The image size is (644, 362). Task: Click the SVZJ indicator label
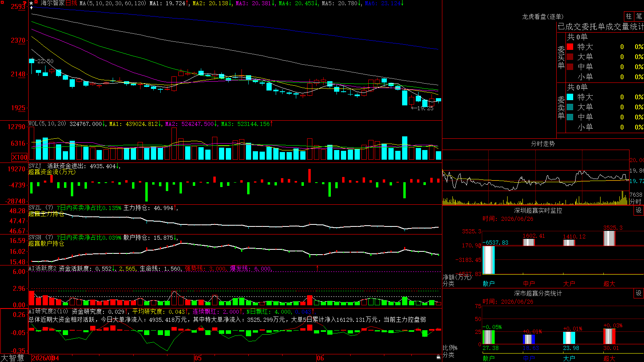pos(35,166)
